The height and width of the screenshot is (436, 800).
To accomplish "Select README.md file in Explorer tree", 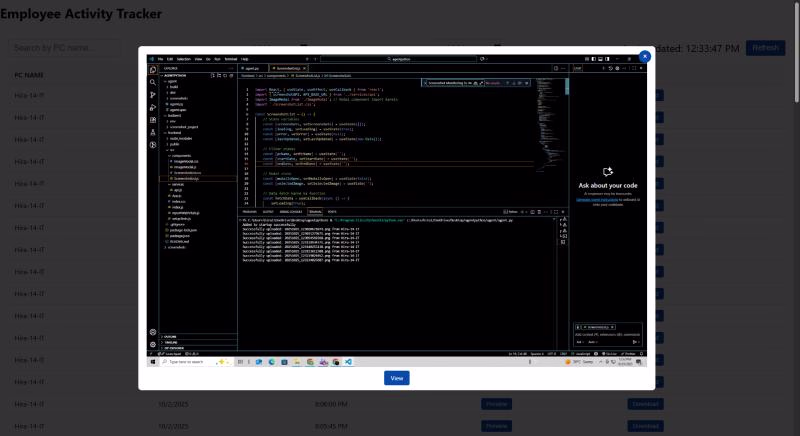I will click(x=179, y=241).
